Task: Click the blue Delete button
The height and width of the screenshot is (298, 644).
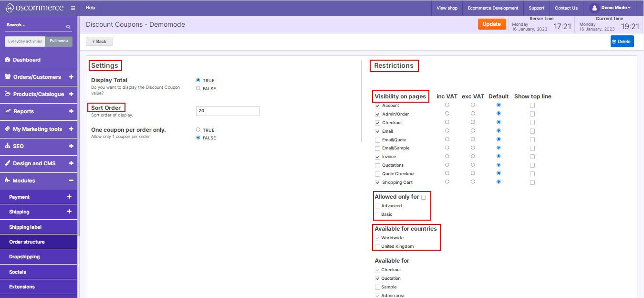Action: 622,42
